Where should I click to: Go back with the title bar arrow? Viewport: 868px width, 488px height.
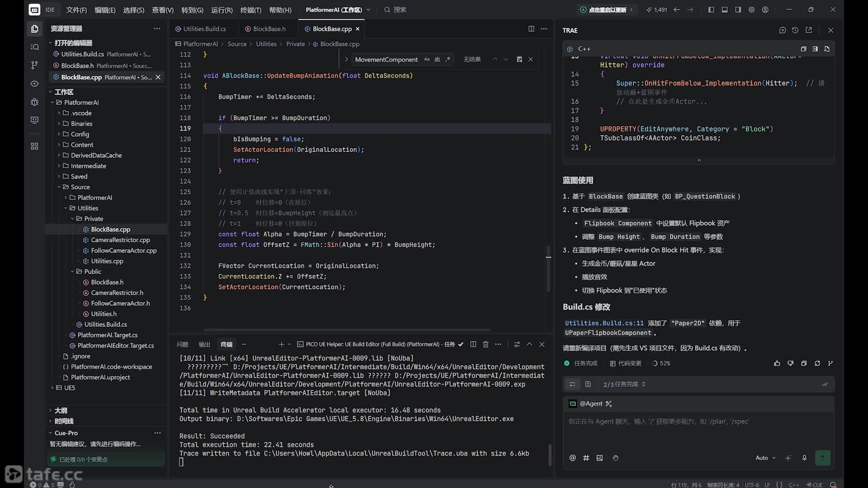677,9
